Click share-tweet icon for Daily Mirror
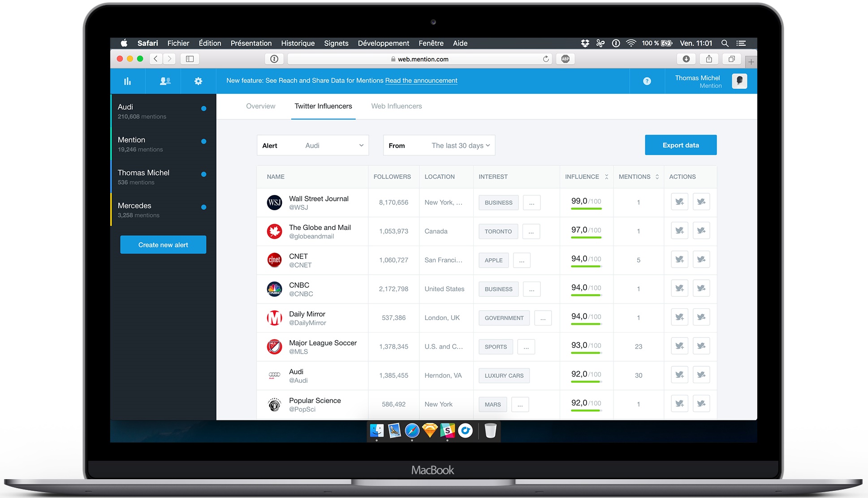Viewport: 868px width, 498px height. (701, 317)
